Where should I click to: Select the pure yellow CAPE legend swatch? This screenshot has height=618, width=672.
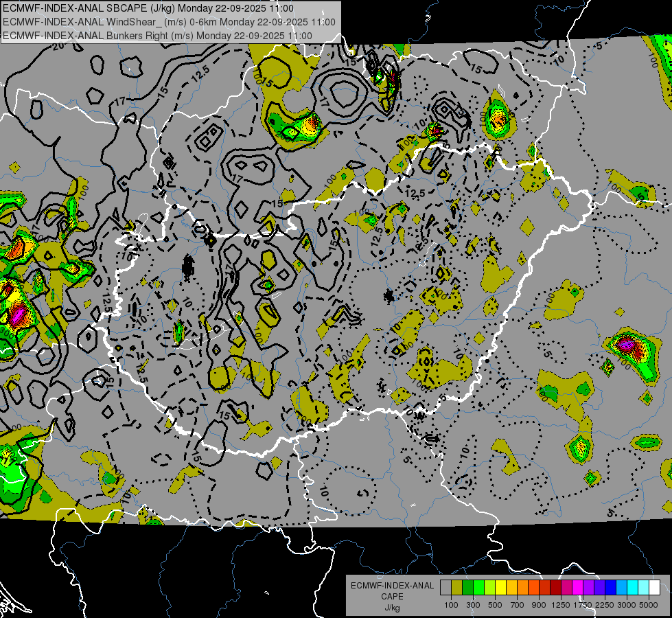point(500,587)
